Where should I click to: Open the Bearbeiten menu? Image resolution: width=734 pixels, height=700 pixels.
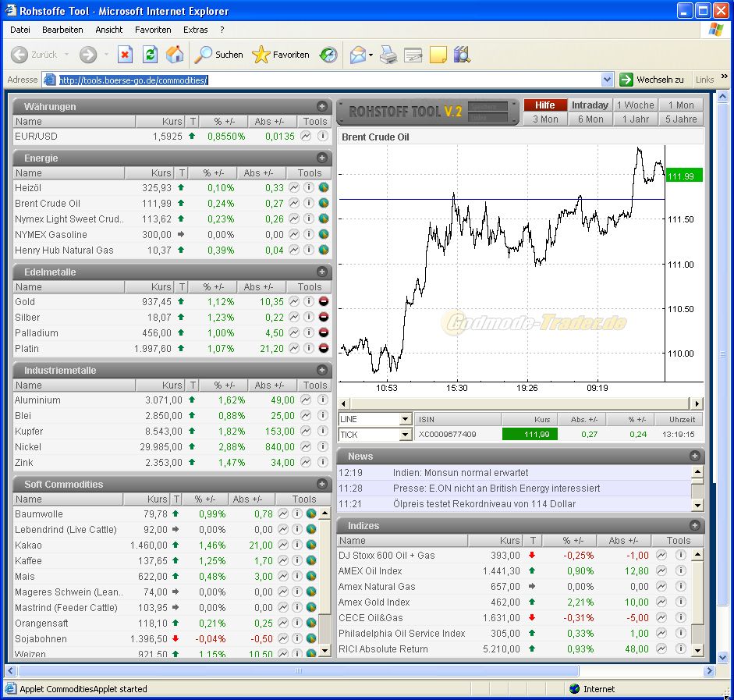click(62, 30)
